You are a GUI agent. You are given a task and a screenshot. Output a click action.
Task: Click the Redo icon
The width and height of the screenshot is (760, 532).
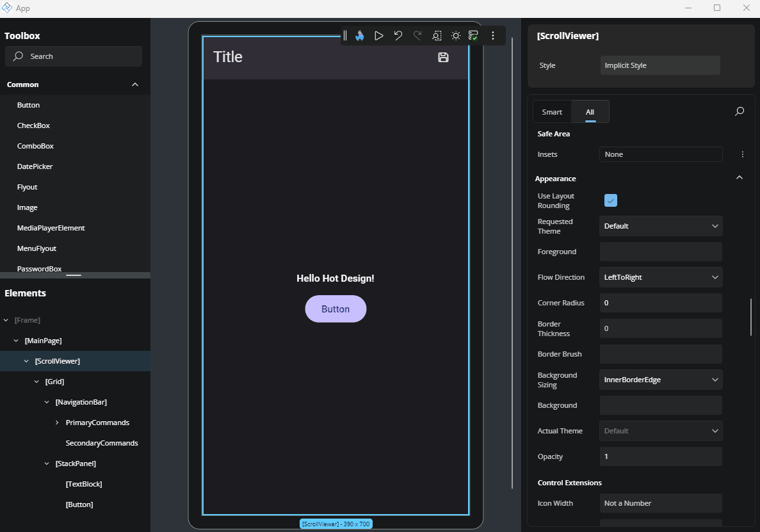click(417, 35)
